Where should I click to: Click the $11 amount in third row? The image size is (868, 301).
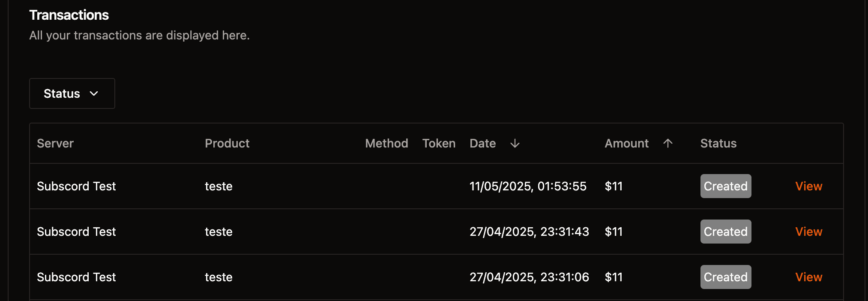(614, 277)
